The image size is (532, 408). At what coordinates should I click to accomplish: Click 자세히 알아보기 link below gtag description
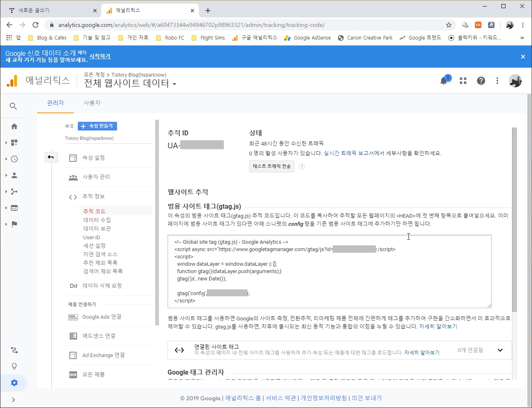pyautogui.click(x=438, y=326)
